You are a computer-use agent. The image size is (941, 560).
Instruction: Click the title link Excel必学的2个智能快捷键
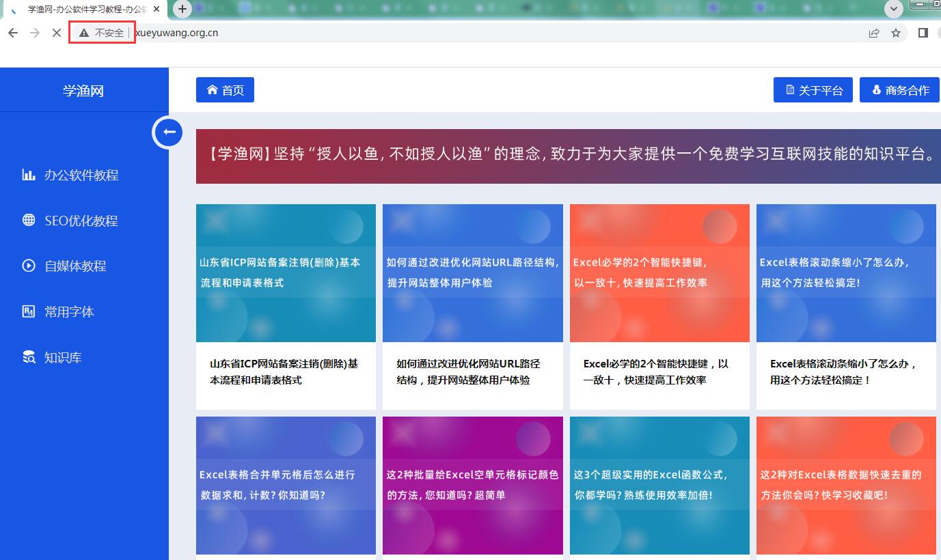[656, 372]
